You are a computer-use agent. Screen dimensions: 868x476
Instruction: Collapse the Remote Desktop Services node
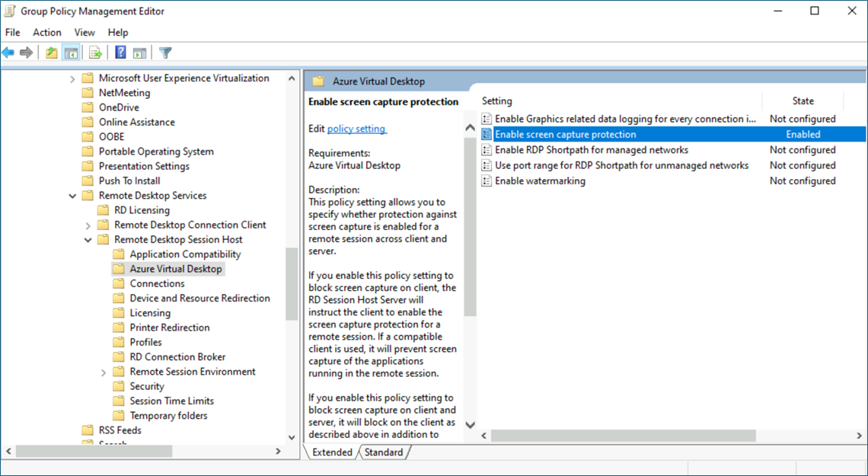point(72,196)
